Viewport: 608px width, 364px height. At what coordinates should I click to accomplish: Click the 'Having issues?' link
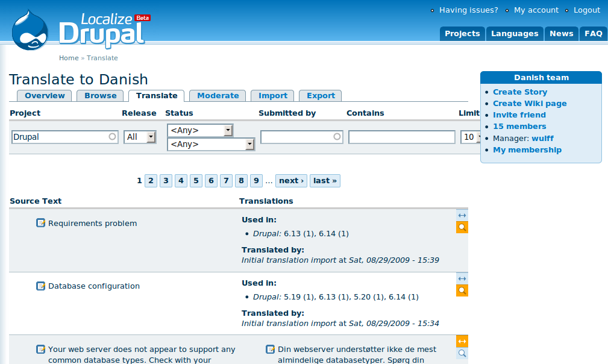coord(468,10)
